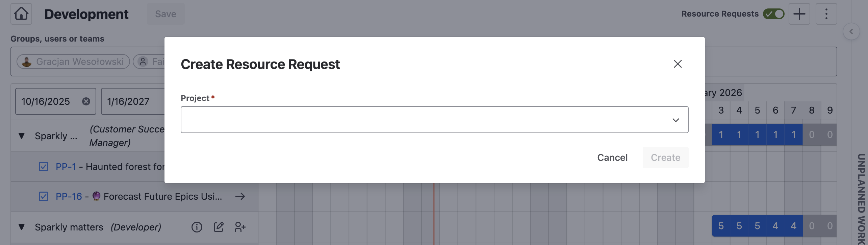Clear the 10/16/2025 start date
Viewport: 868px width, 245px height.
[x=86, y=101]
